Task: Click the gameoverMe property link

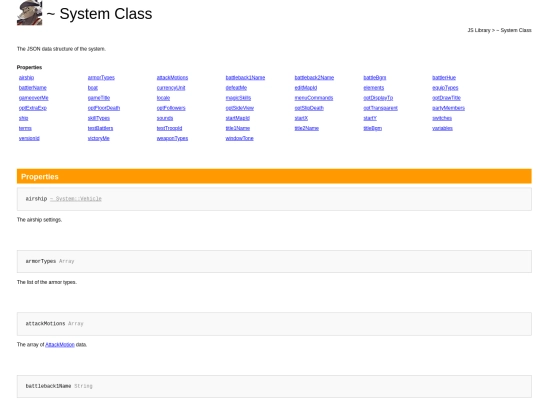Action: click(x=33, y=98)
